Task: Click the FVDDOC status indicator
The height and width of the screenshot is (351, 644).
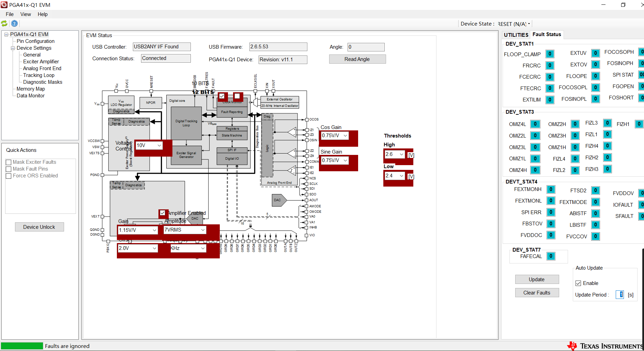Action: click(551, 235)
